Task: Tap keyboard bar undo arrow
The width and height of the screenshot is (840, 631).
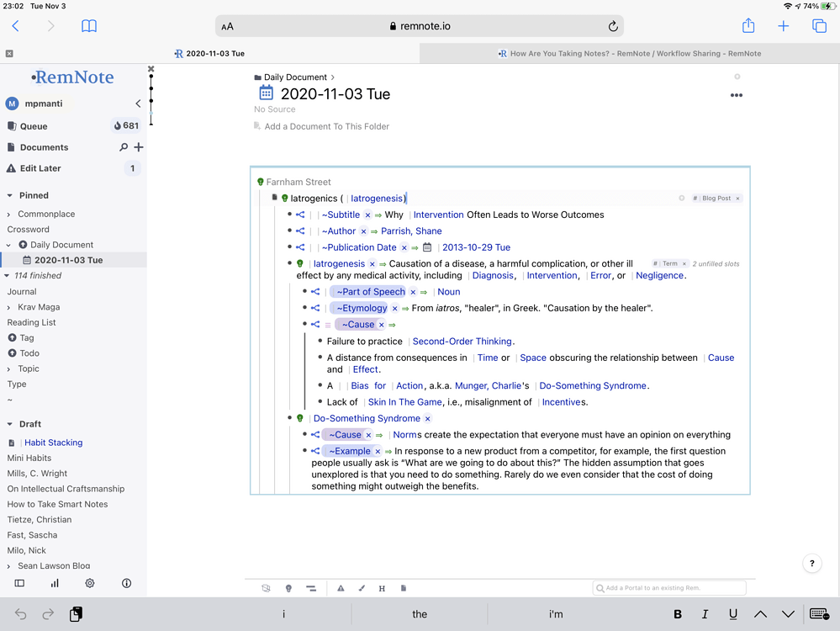Action: click(x=20, y=614)
